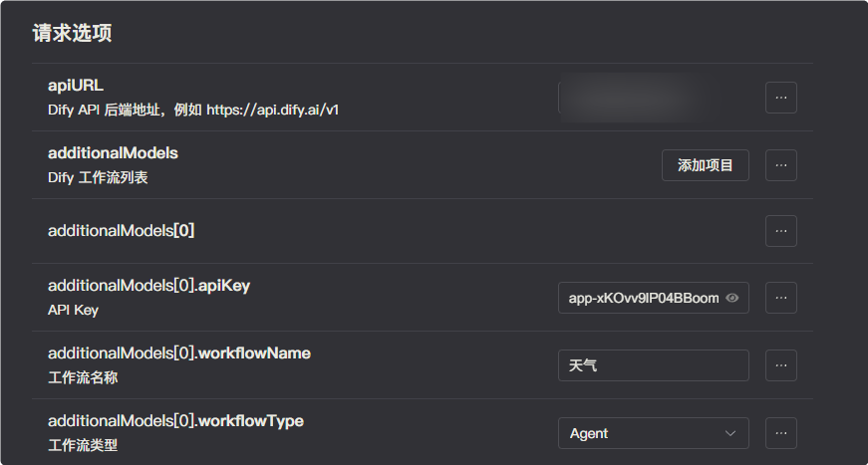Click the apiURL label
Viewport: 868px width, 465px height.
(76, 86)
